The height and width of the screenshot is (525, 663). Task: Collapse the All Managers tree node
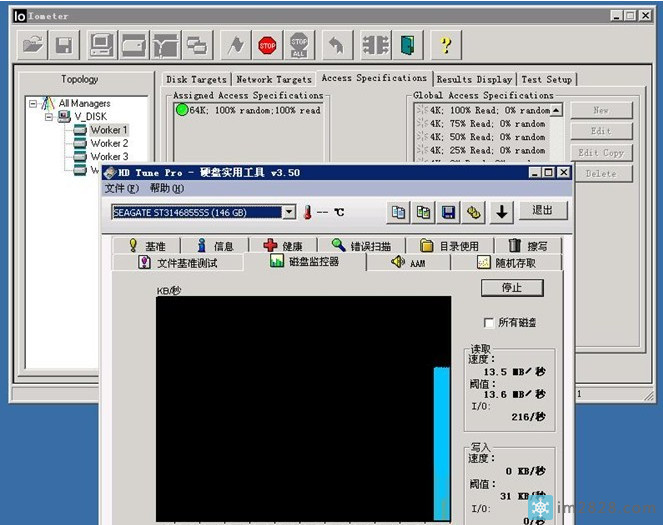(x=33, y=103)
